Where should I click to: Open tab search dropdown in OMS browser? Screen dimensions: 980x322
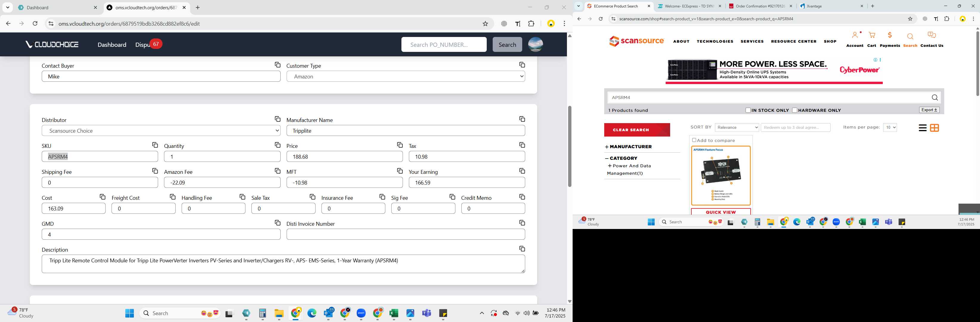[x=8, y=8]
